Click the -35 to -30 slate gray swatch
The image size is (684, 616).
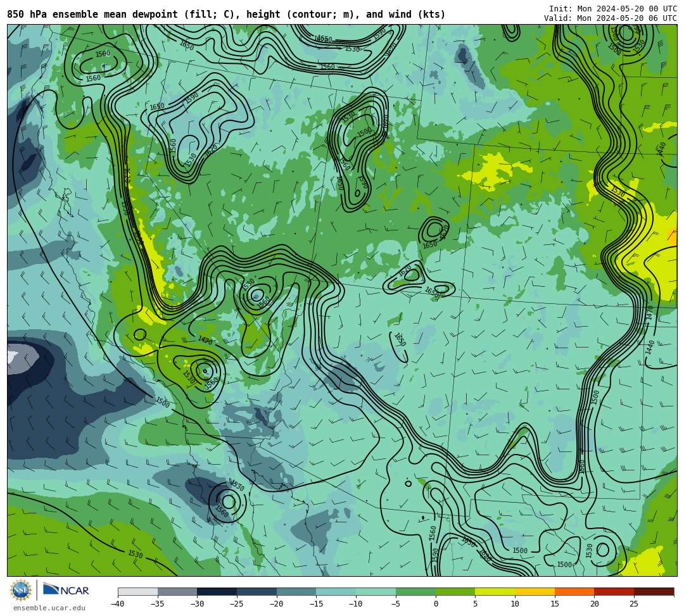pyautogui.click(x=177, y=591)
